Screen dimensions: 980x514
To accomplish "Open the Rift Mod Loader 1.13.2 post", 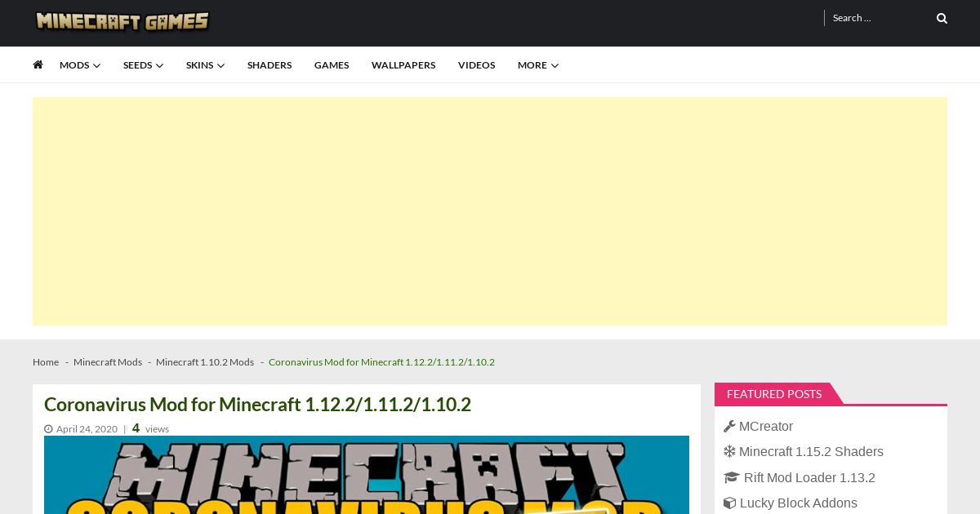I will pos(809,477).
